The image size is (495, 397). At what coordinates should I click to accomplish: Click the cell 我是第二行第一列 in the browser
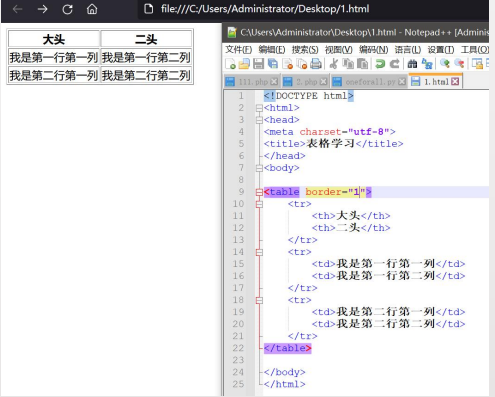point(54,75)
